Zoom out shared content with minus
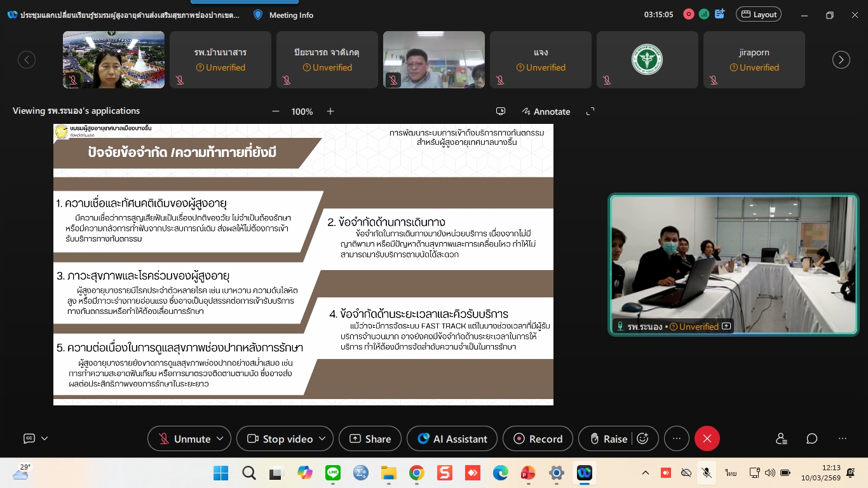The height and width of the screenshot is (488, 868). pos(276,111)
